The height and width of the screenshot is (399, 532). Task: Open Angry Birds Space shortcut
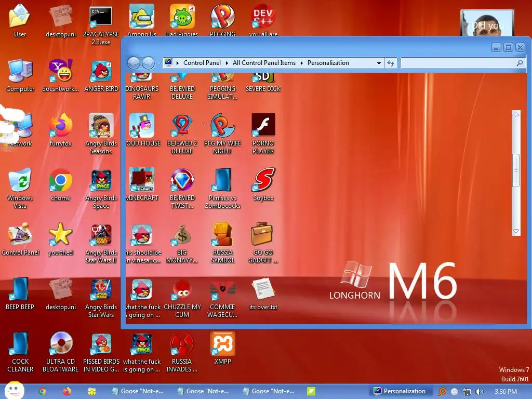click(x=101, y=188)
